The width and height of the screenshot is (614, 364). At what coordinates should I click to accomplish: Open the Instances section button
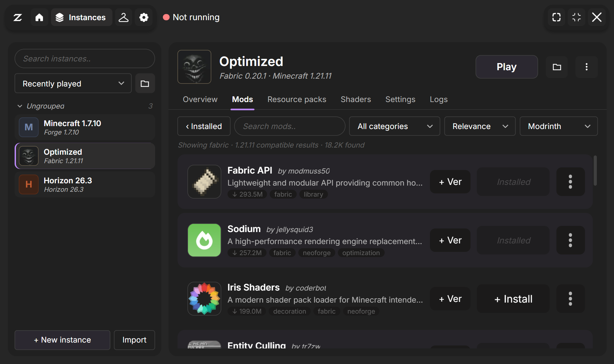82,17
